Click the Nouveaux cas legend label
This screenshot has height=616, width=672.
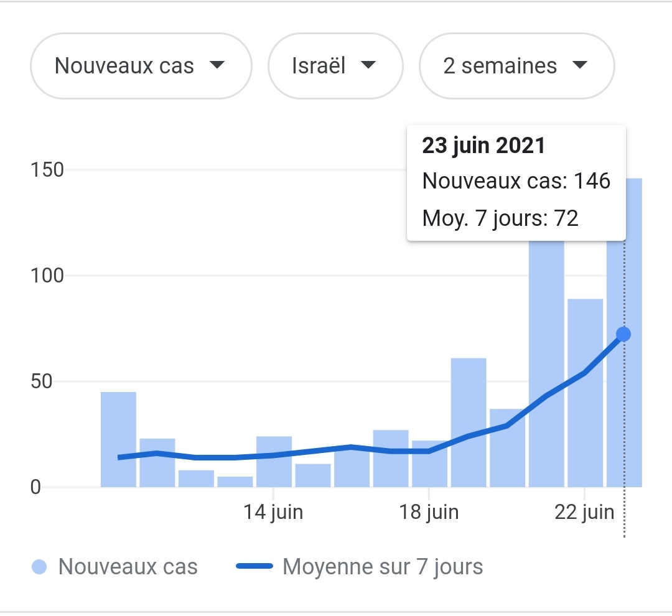(x=128, y=567)
